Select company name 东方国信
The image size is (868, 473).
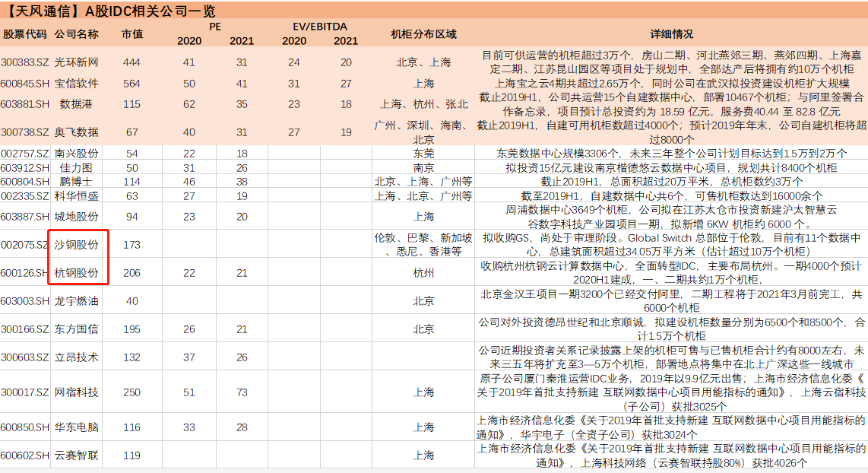(77, 329)
